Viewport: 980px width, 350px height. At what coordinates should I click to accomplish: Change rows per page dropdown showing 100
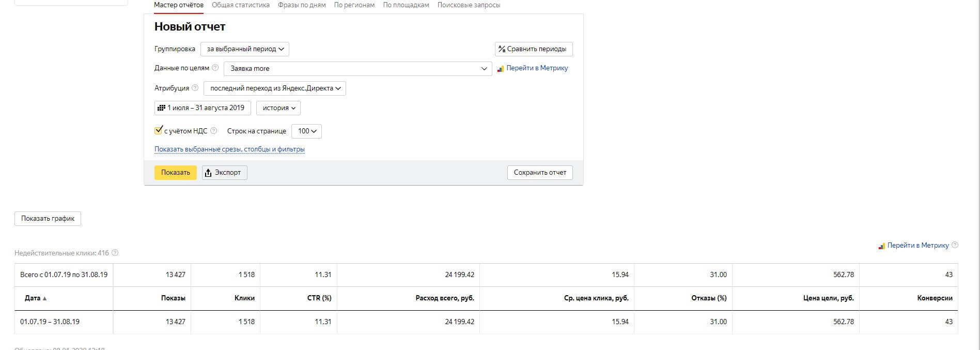point(306,131)
